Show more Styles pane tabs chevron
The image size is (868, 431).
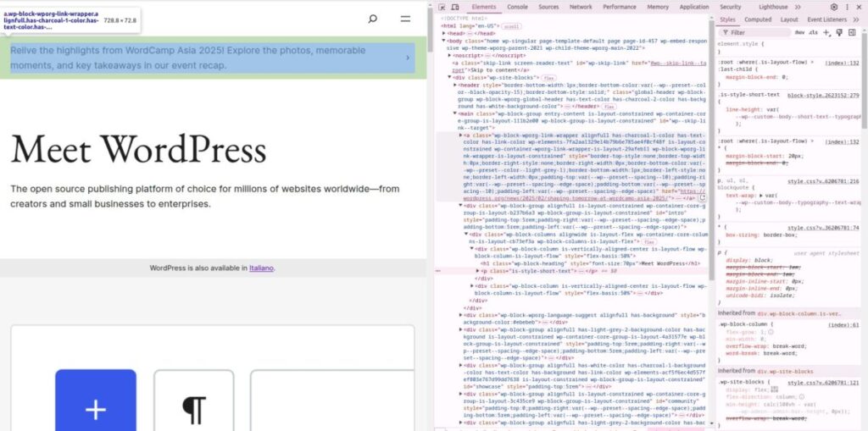(x=856, y=19)
